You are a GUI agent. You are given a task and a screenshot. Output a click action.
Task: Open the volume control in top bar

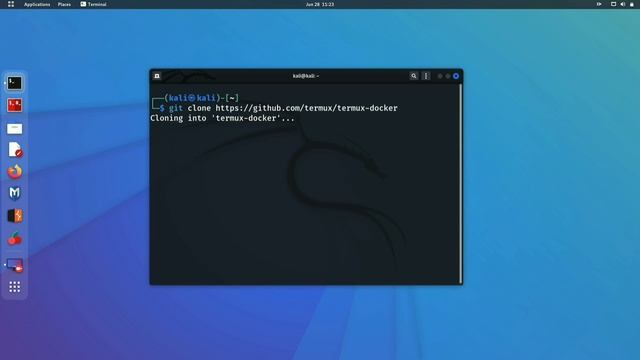[623, 4]
